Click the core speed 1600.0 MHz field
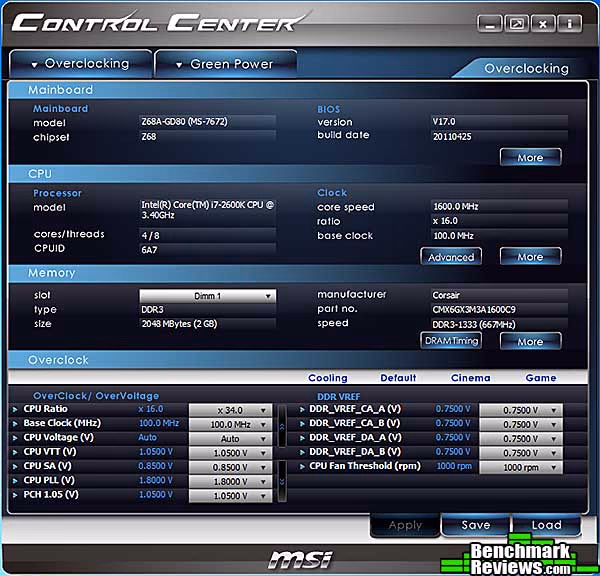 499,207
